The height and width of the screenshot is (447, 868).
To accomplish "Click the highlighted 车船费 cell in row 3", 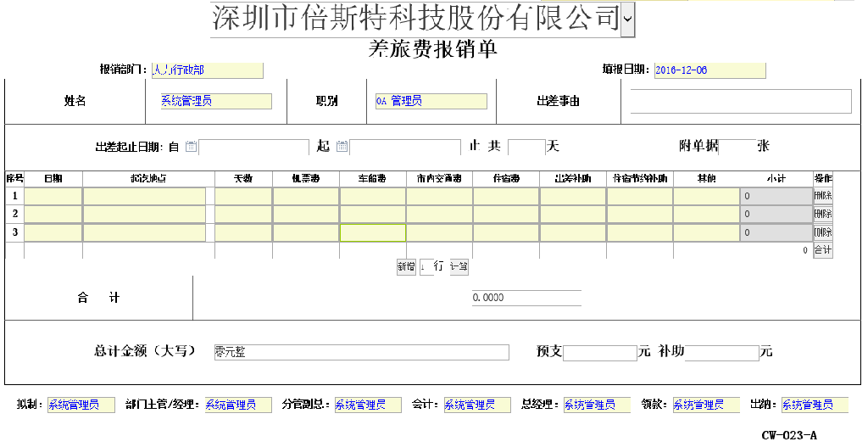I will tap(373, 232).
